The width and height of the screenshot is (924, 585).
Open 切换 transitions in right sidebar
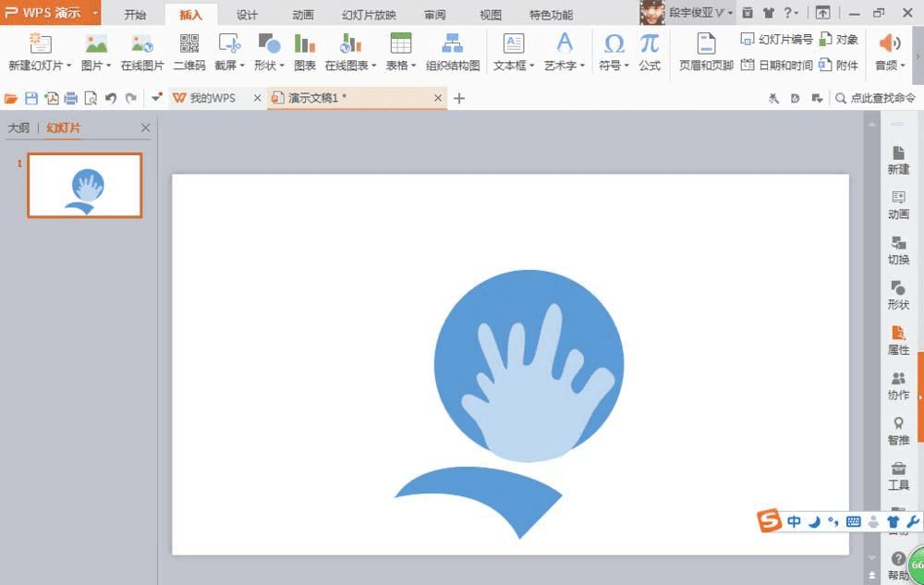tap(899, 250)
